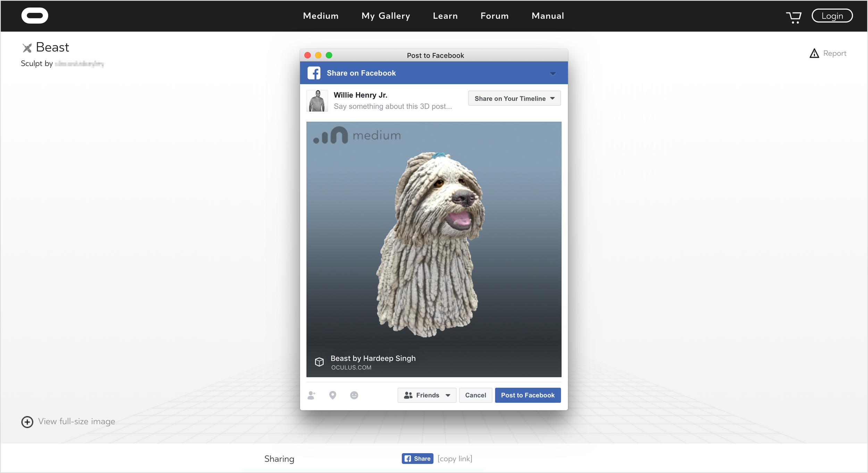Visit the Forum page
This screenshot has width=868, height=473.
(494, 16)
